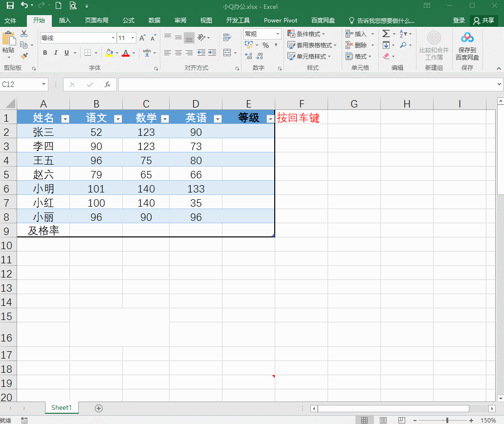Viewport: 504px width, 424px height.
Task: Click Save to Baidu Netdisk icon
Action: 467,45
